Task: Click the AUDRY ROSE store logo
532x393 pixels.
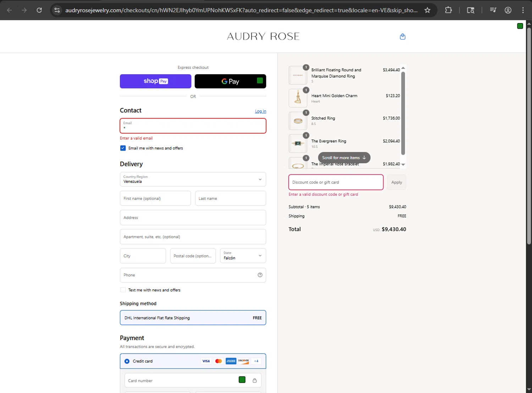Action: pos(263,36)
